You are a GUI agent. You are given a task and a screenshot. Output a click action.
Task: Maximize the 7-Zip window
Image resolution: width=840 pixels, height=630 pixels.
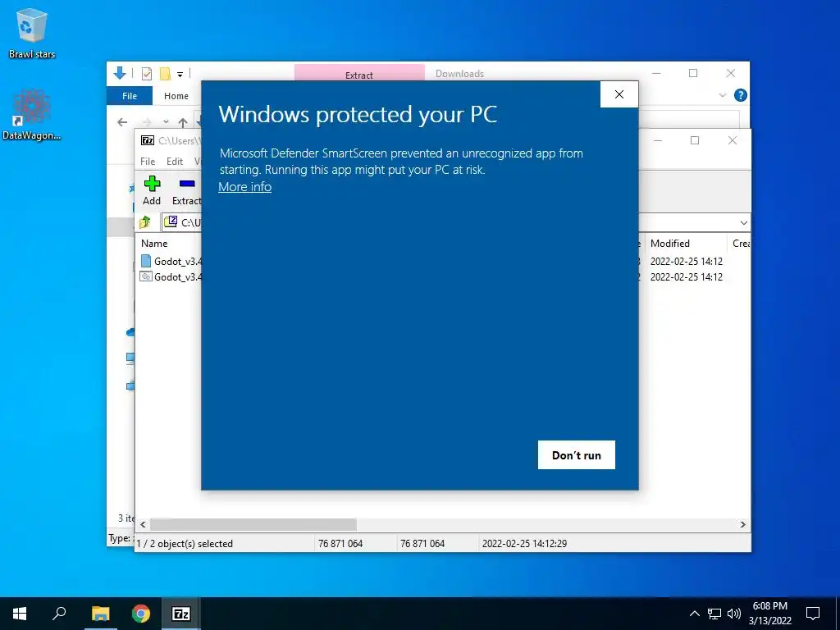tap(695, 140)
